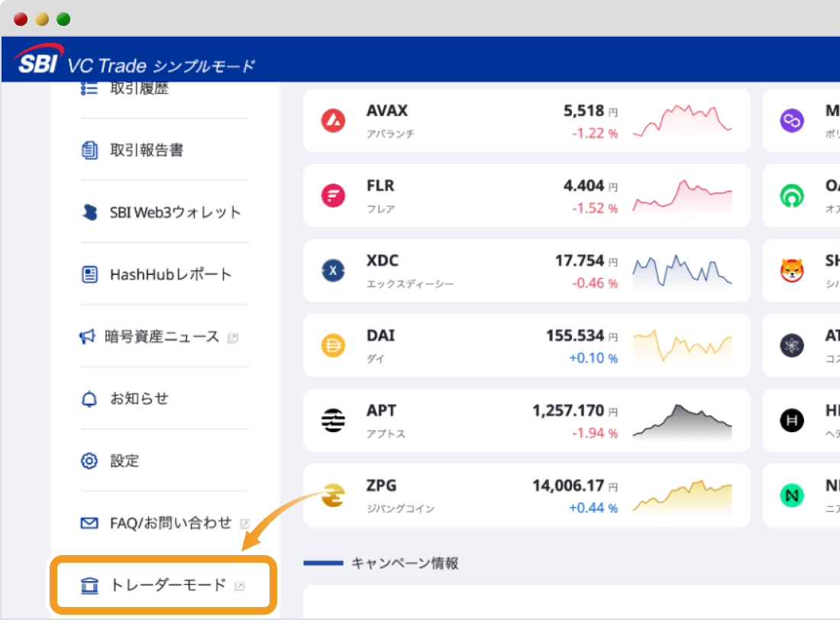
Task: Follow the 暗号資産ニュース external link
Action: coord(161,337)
